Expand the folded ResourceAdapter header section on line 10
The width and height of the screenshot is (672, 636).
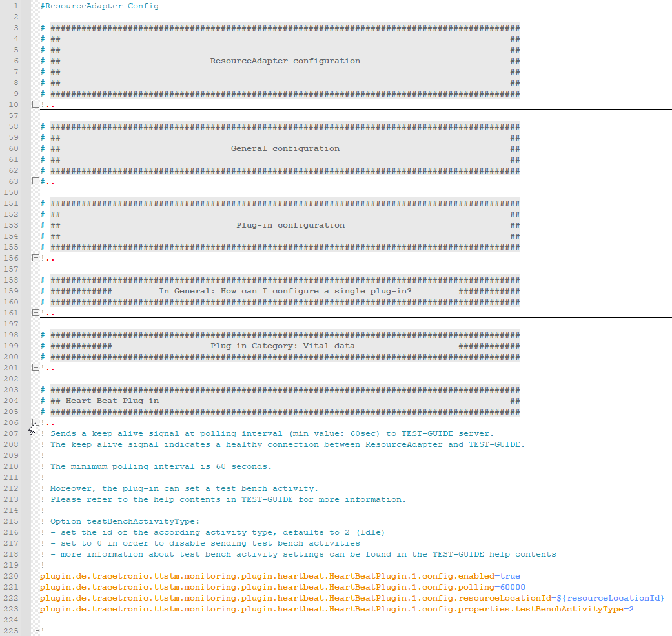35,104
